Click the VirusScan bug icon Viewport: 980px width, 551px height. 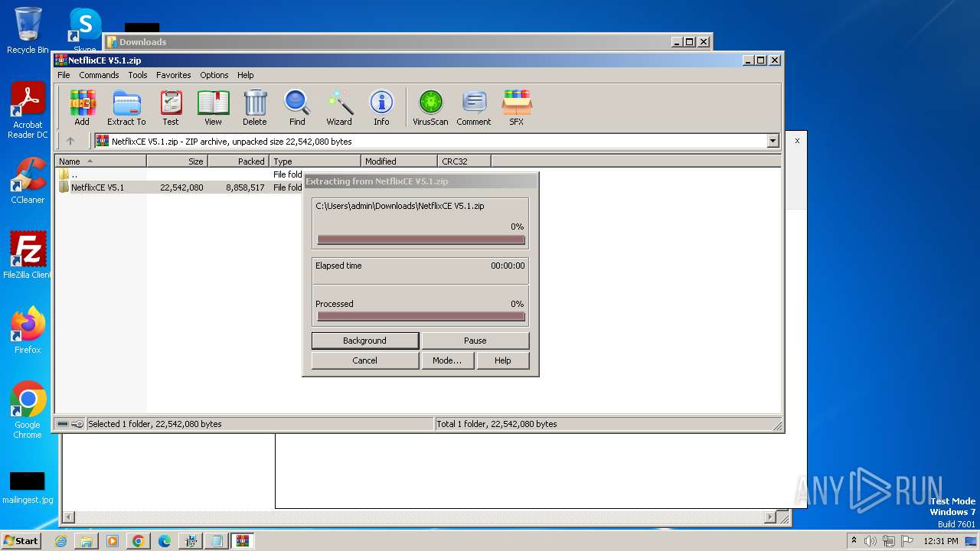click(x=430, y=107)
